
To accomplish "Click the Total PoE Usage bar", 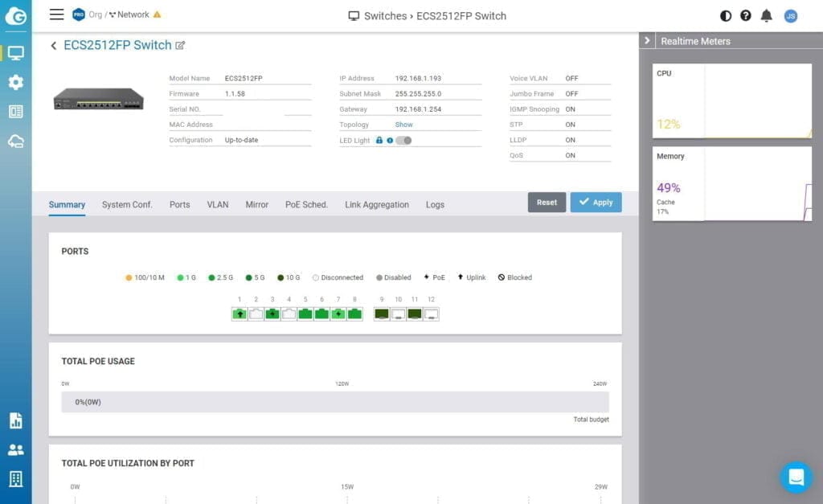I will [335, 402].
